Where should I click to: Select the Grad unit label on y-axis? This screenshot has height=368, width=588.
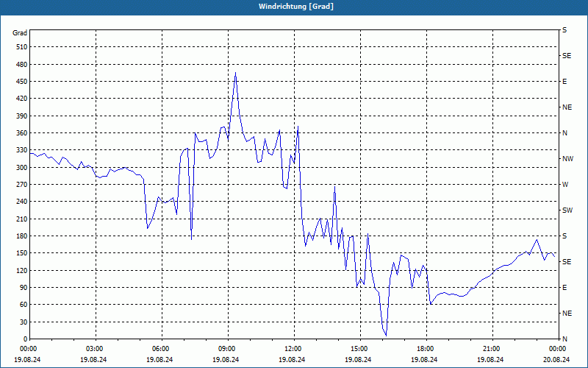pyautogui.click(x=20, y=33)
